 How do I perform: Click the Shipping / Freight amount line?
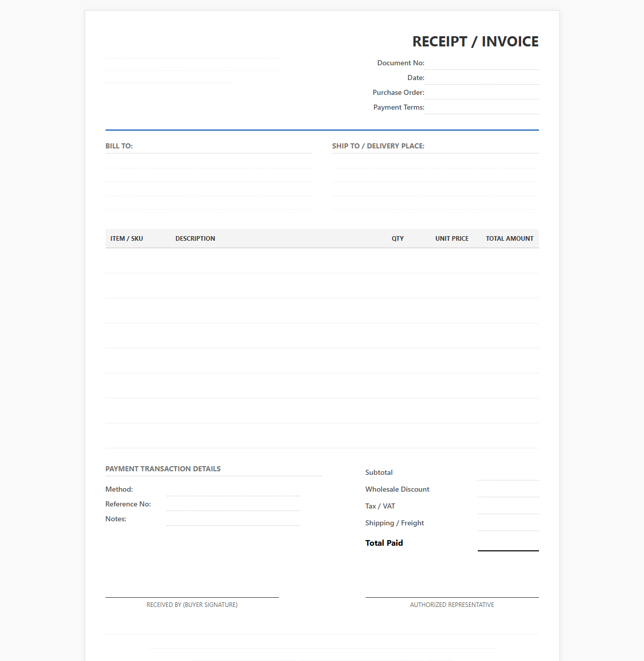[508, 524]
